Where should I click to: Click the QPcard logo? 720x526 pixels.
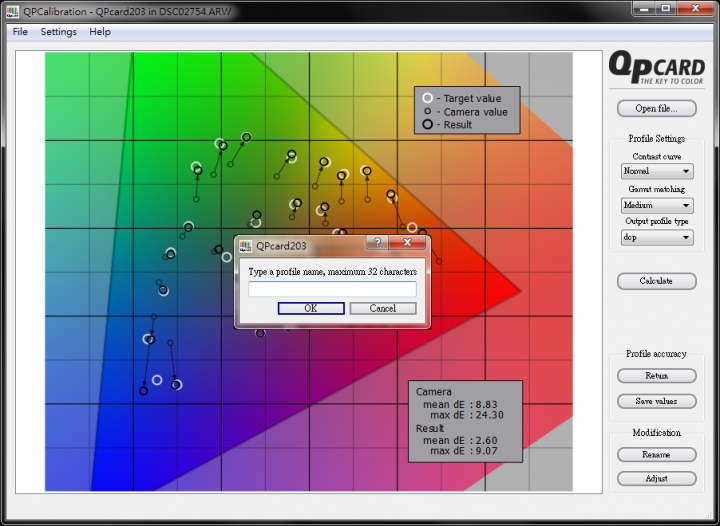657,68
